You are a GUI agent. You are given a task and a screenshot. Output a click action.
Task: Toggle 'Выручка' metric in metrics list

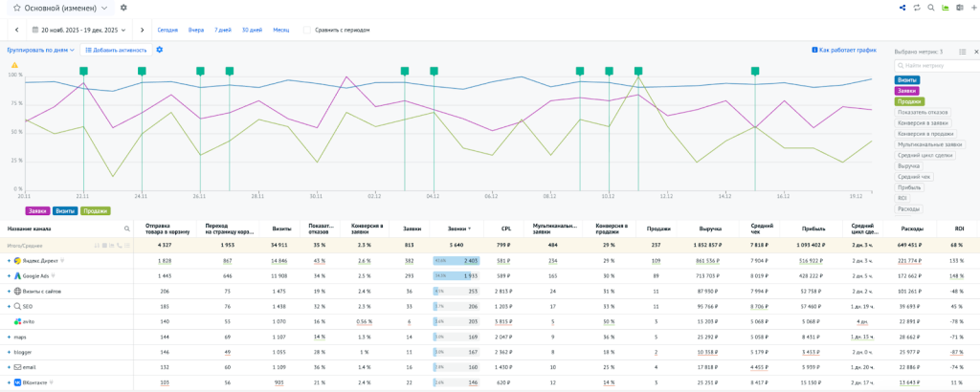(x=910, y=165)
